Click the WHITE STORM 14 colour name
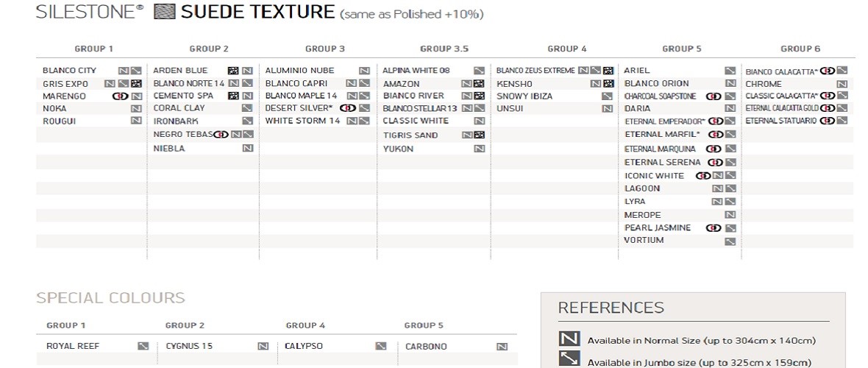Viewport: 868px width, 368px height. 302,121
